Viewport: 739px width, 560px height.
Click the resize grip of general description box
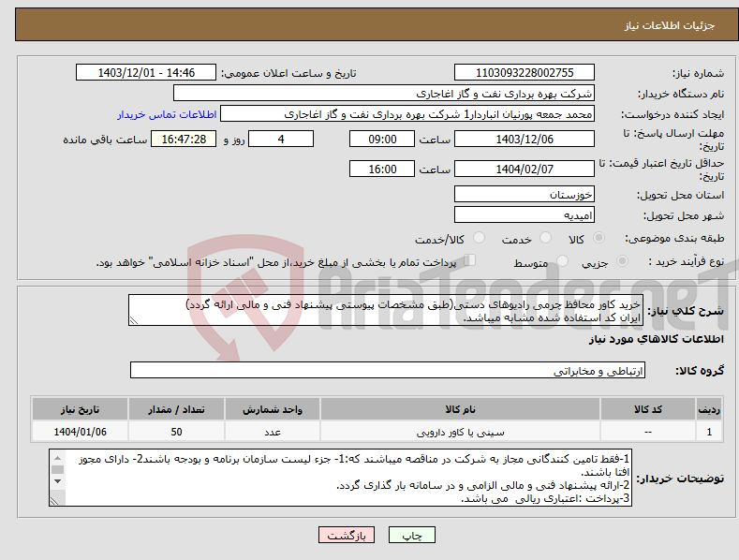(x=134, y=320)
